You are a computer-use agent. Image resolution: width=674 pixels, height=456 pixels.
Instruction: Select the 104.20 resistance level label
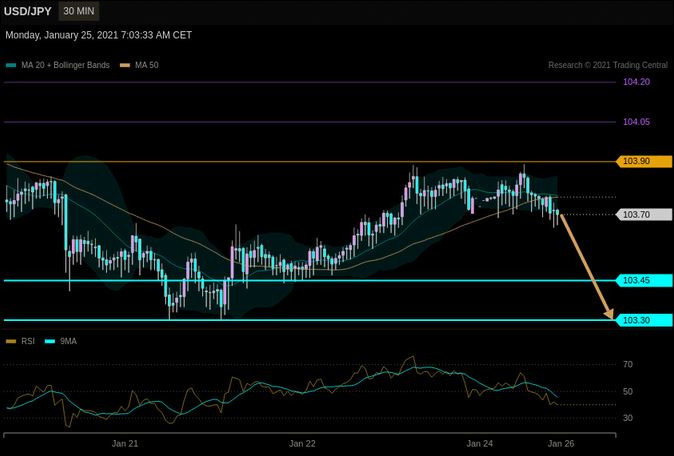pos(636,82)
